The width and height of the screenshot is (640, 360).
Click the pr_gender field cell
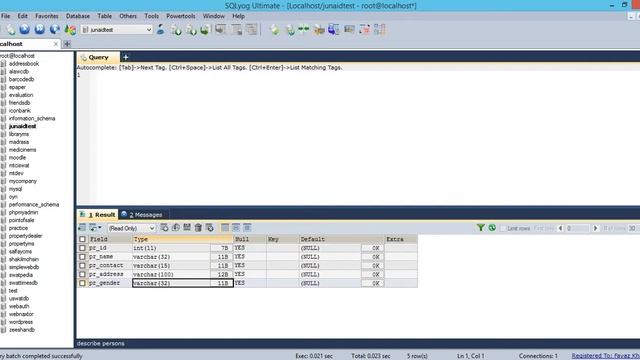(x=110, y=283)
